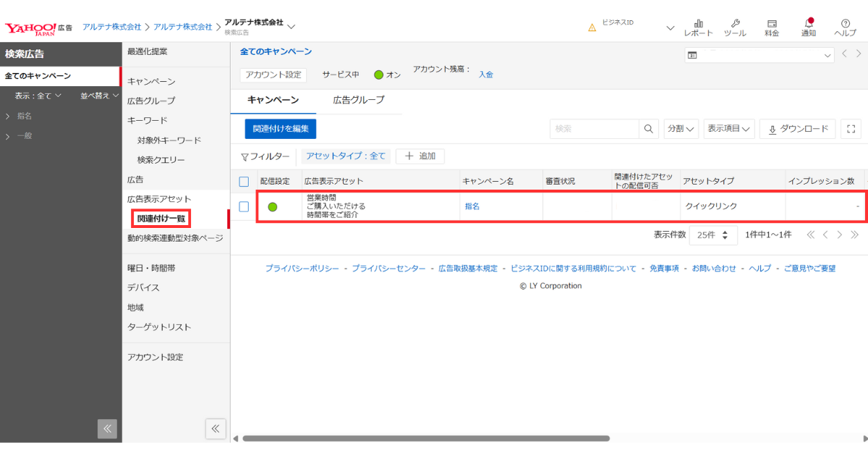Open 曜日・時間帯 in navigation

151,268
